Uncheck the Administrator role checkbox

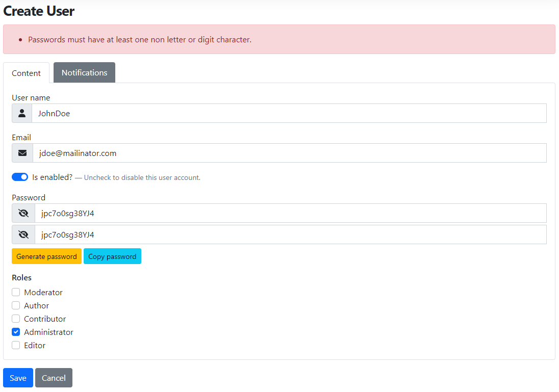(16, 332)
